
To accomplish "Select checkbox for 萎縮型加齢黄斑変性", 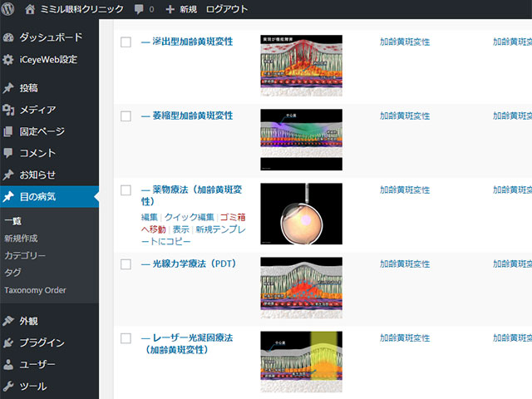I will (x=126, y=116).
